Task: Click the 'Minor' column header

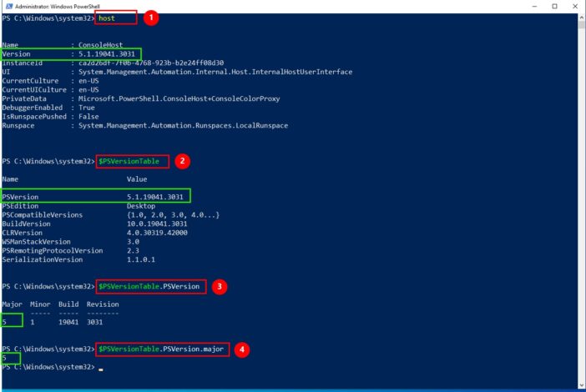Action: click(40, 304)
